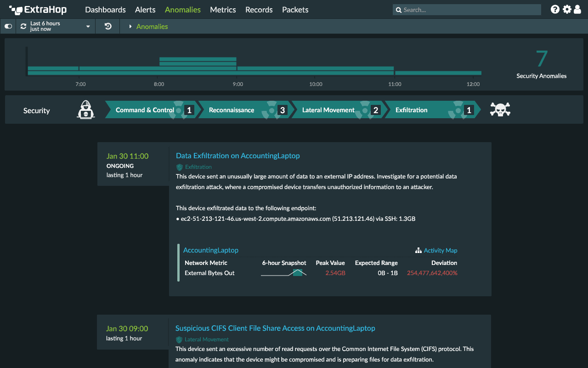Toggle the switch left of time selector
The image size is (588, 368).
point(8,26)
